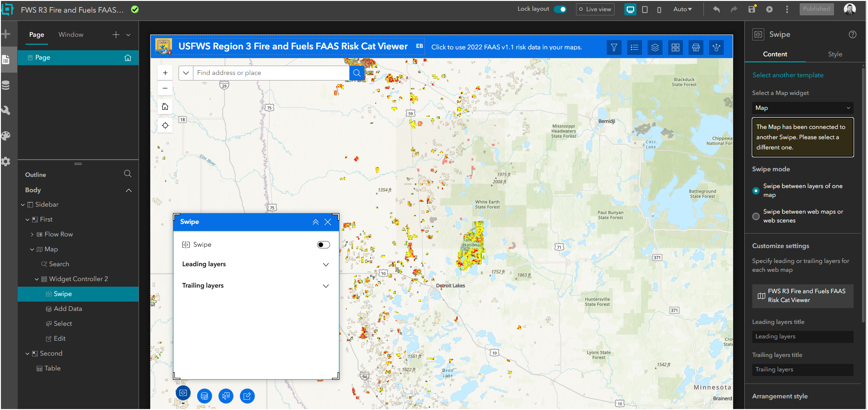Expand the Flow Row tree node
The height and width of the screenshot is (410, 868).
(x=32, y=235)
